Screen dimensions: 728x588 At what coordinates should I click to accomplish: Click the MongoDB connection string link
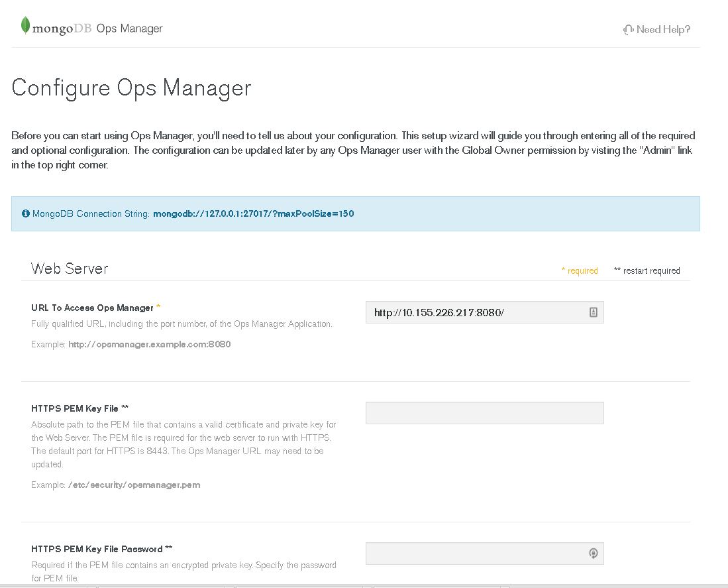(x=254, y=213)
